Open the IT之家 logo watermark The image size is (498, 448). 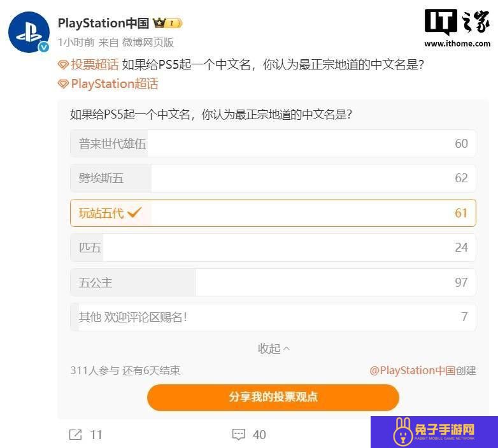point(457,28)
